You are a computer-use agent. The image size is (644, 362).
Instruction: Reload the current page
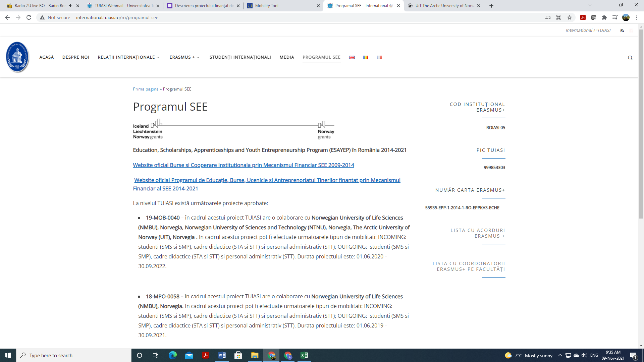pyautogui.click(x=29, y=17)
